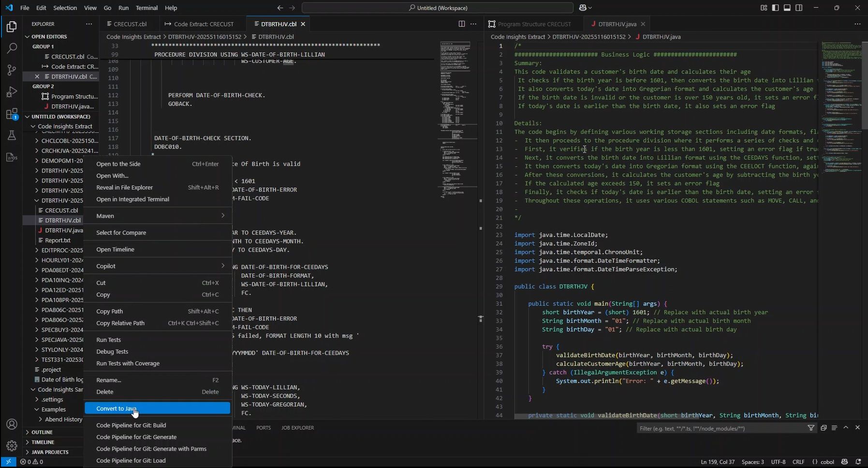Toggle the primary side bar layout button
Viewport: 868px width, 468px height.
pyautogui.click(x=775, y=8)
